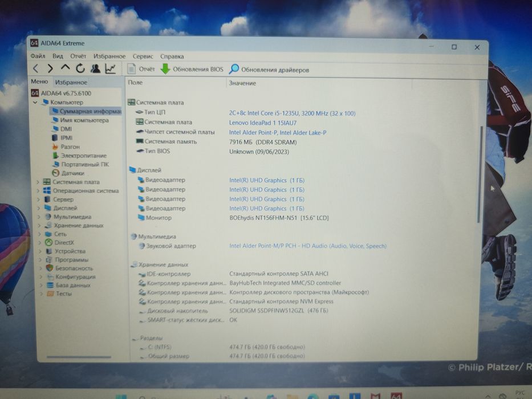Select Датчики gauge icon item

[56, 173]
